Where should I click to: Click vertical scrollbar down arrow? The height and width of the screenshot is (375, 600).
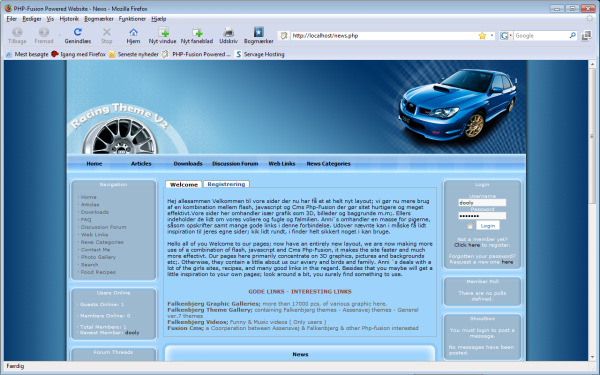pyautogui.click(x=592, y=357)
